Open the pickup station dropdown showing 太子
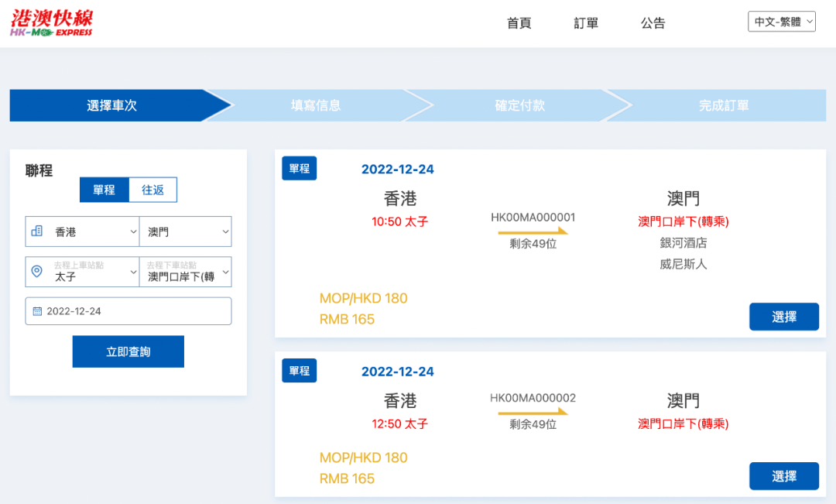The height and width of the screenshot is (504, 836). click(82, 272)
